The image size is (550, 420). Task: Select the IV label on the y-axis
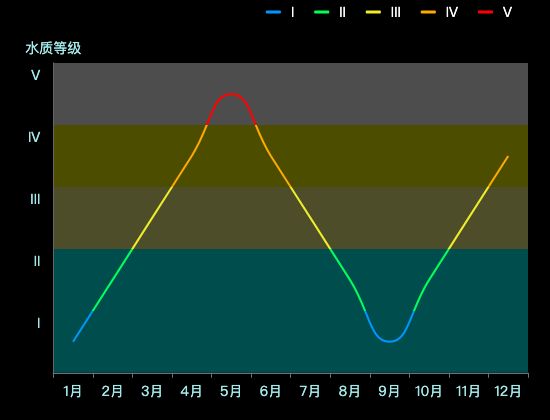[x=34, y=137]
